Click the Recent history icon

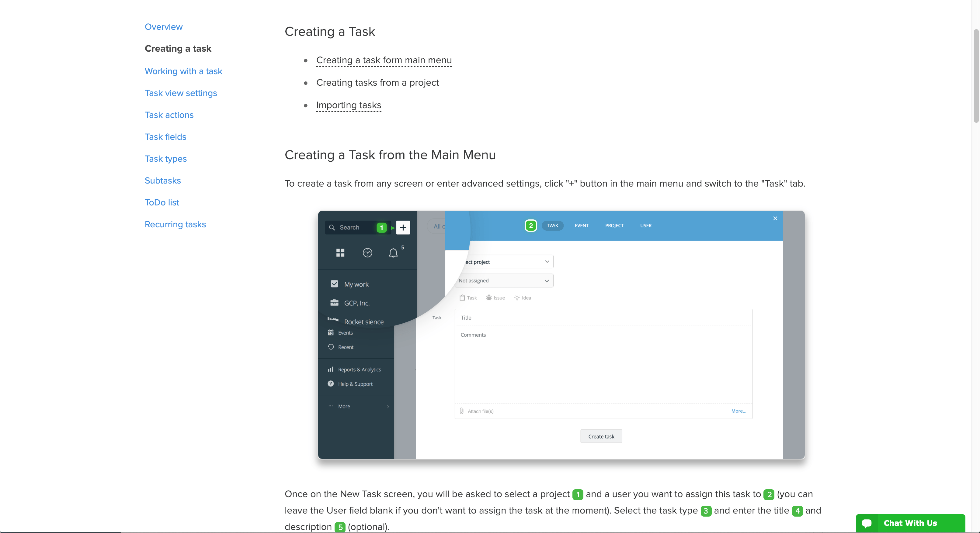pyautogui.click(x=331, y=347)
